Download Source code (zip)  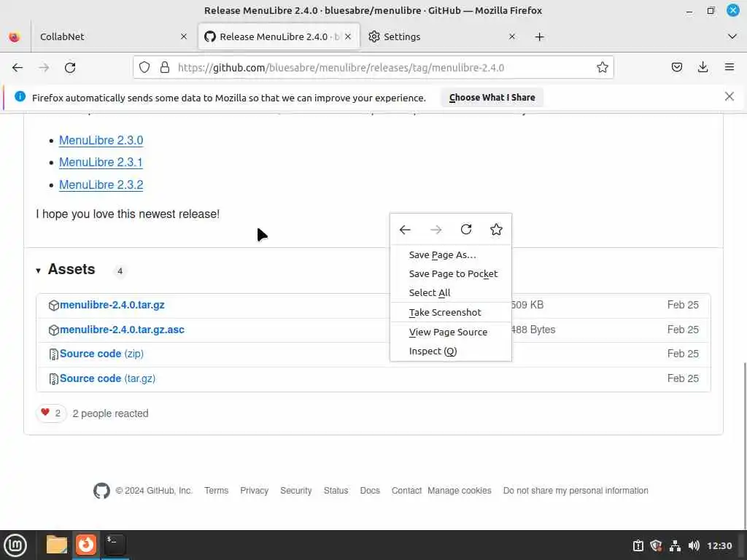click(x=101, y=354)
